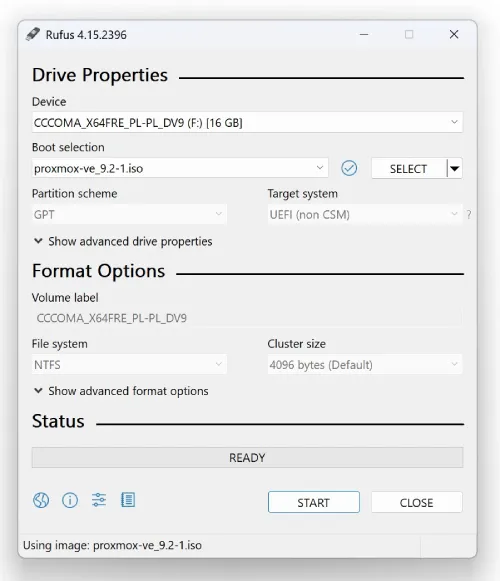
Task: Close the Rufus window with X
Action: coord(454,34)
